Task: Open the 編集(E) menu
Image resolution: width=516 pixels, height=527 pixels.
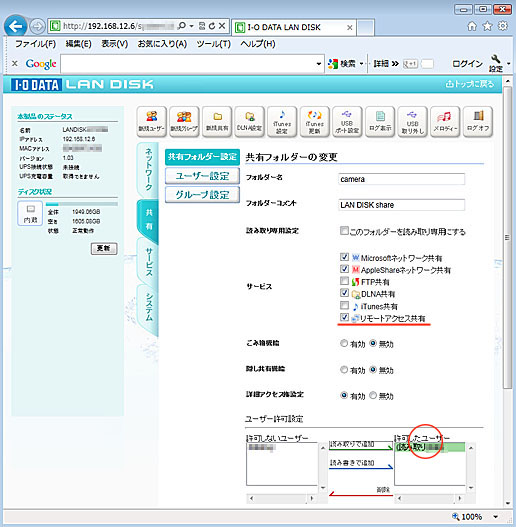Action: 78,44
